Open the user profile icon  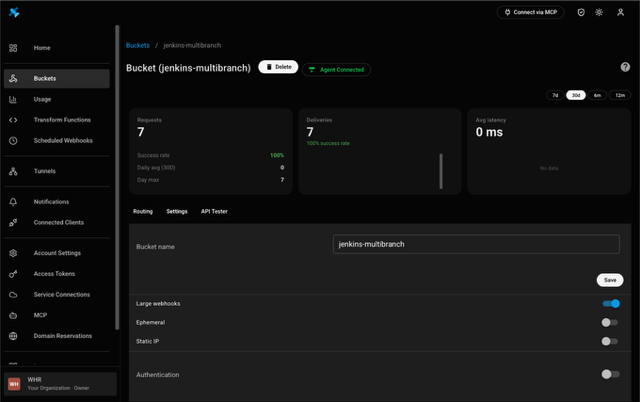tap(620, 12)
